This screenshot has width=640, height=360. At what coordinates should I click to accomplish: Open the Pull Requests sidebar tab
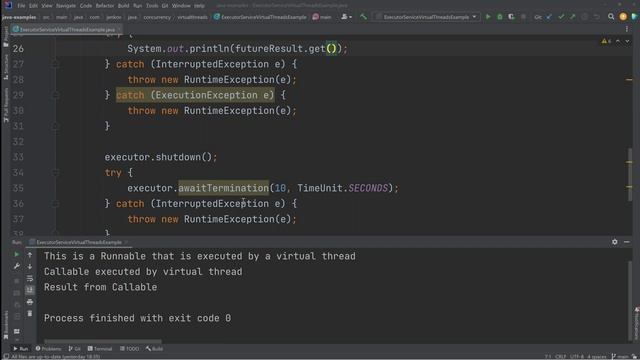(x=6, y=105)
